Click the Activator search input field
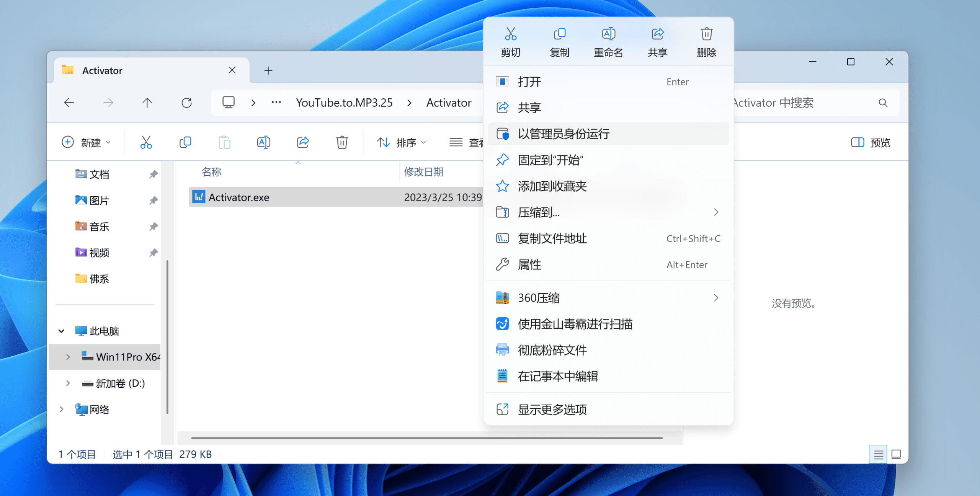 [804, 103]
